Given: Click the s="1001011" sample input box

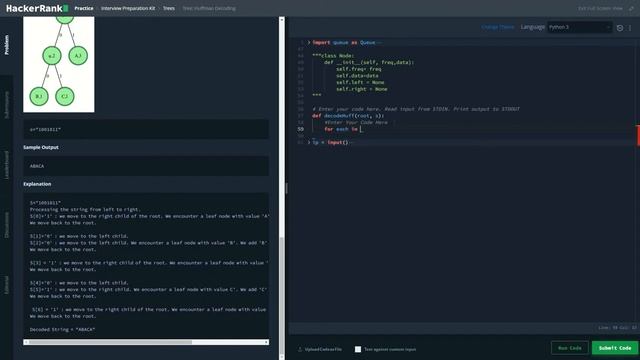Looking at the screenshot, I should click(x=146, y=129).
